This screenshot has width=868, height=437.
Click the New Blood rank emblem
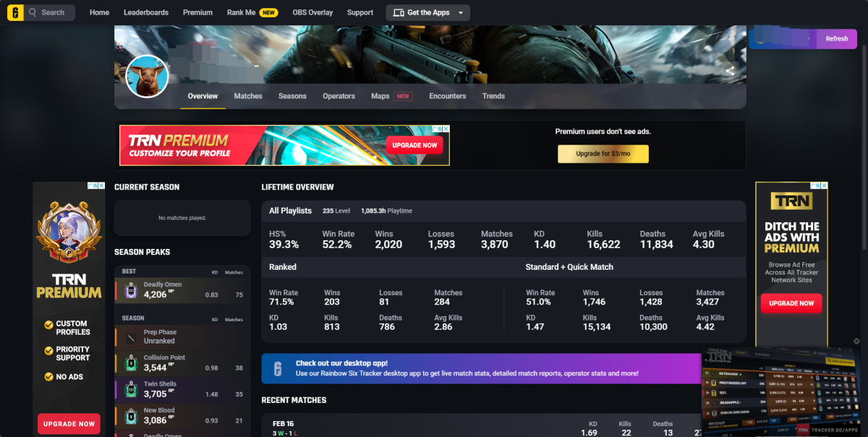(131, 415)
